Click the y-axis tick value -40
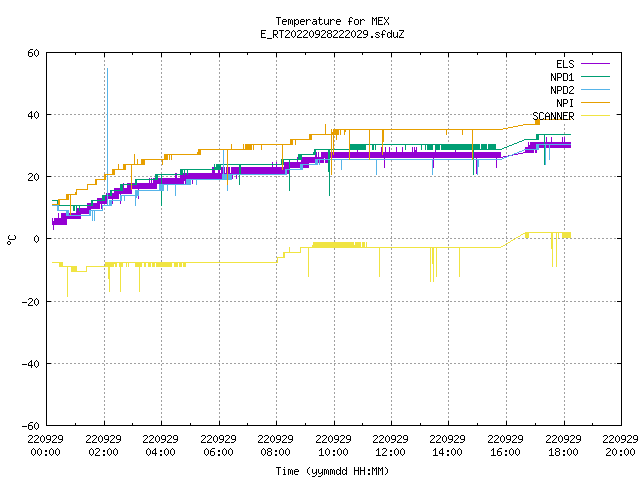 tap(31, 364)
